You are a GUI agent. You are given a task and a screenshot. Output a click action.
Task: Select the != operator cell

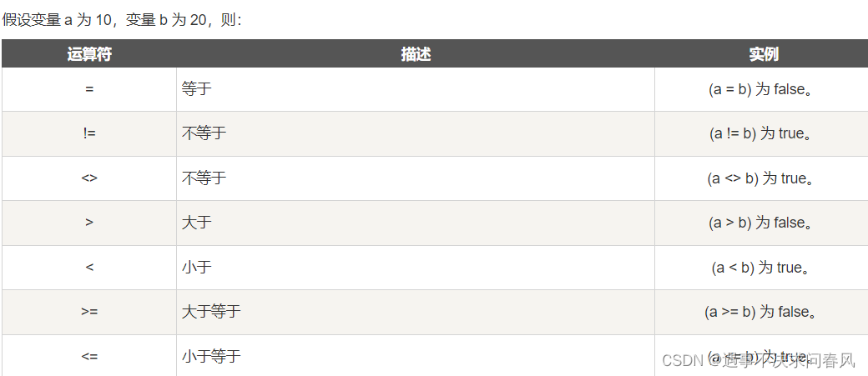(89, 134)
